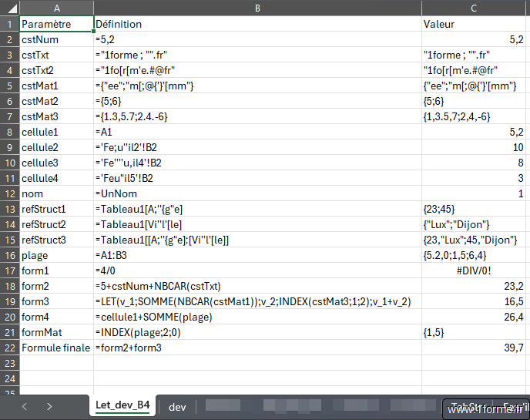Select the cstNum parameter cell
Viewport: 530px width, 420px height.
coord(55,39)
